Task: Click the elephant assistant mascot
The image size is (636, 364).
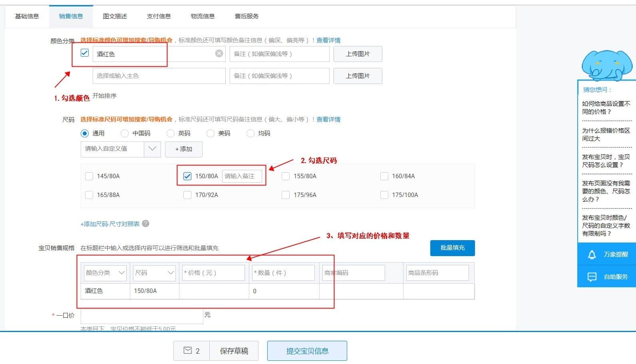Action: [607, 65]
